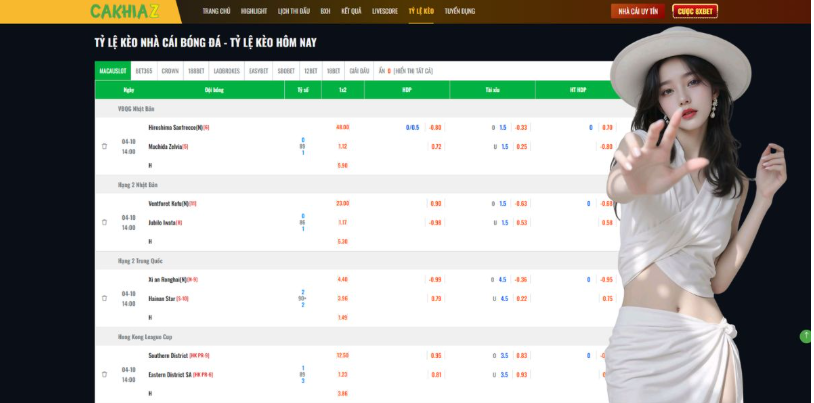The height and width of the screenshot is (403, 814).
Task: Click the 1.12 odds for Machida Zelvia
Action: (343, 146)
